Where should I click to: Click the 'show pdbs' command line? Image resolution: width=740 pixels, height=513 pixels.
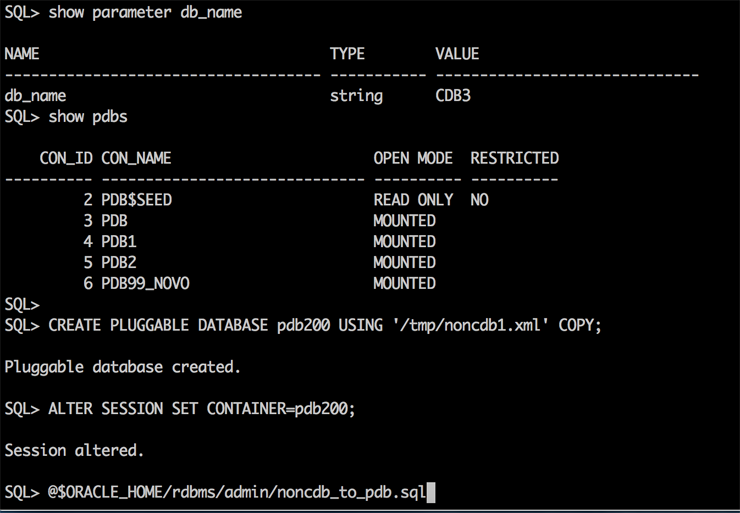(88, 117)
